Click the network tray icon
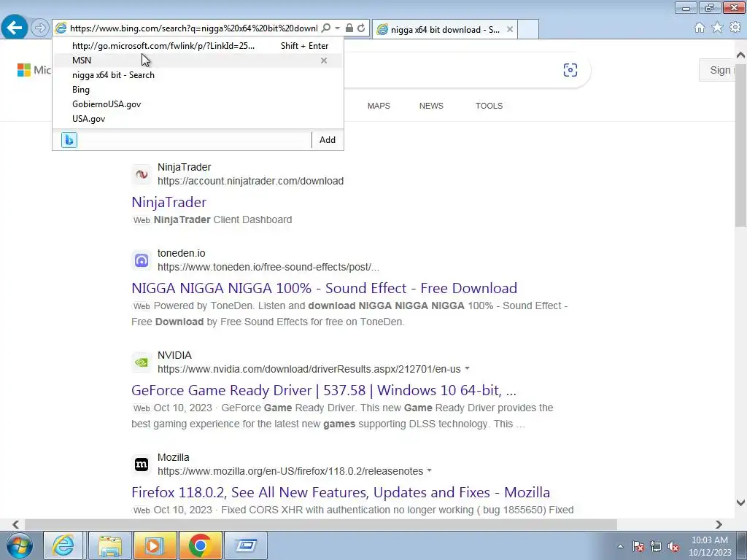747x560 pixels. (656, 546)
